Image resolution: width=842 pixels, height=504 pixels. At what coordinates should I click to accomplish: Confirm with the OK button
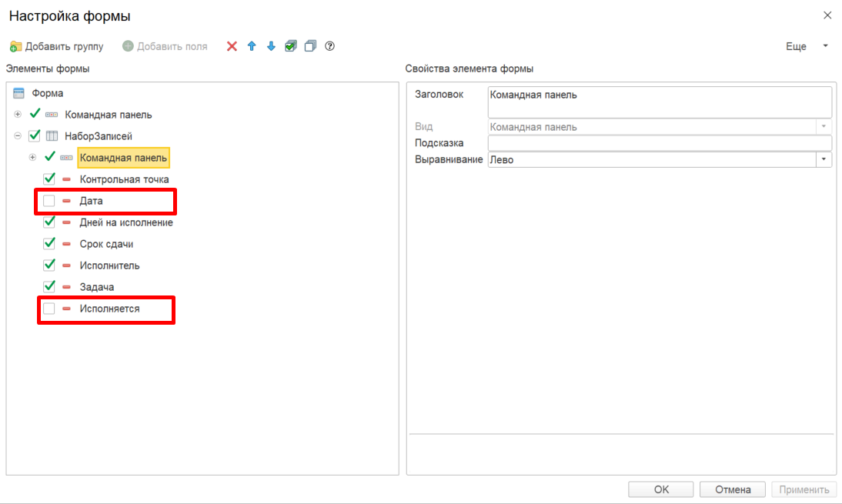point(661,489)
